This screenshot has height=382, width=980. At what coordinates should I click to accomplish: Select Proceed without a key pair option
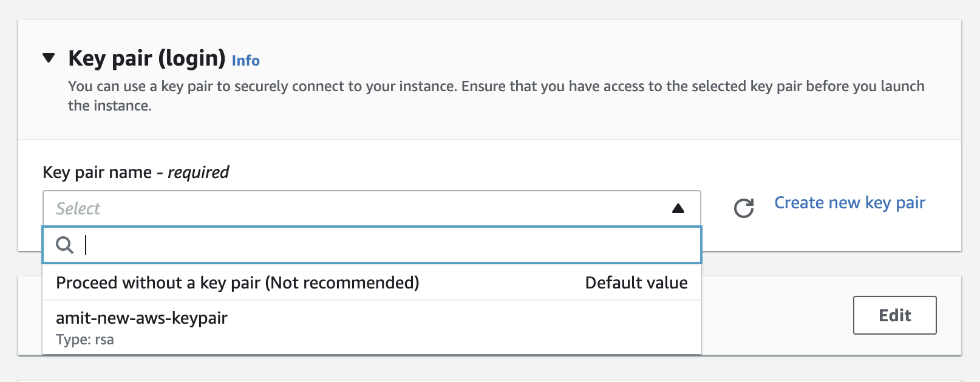coord(237,282)
